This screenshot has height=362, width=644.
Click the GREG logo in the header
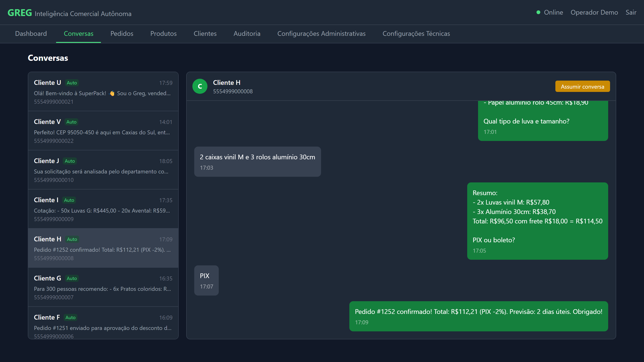(20, 13)
